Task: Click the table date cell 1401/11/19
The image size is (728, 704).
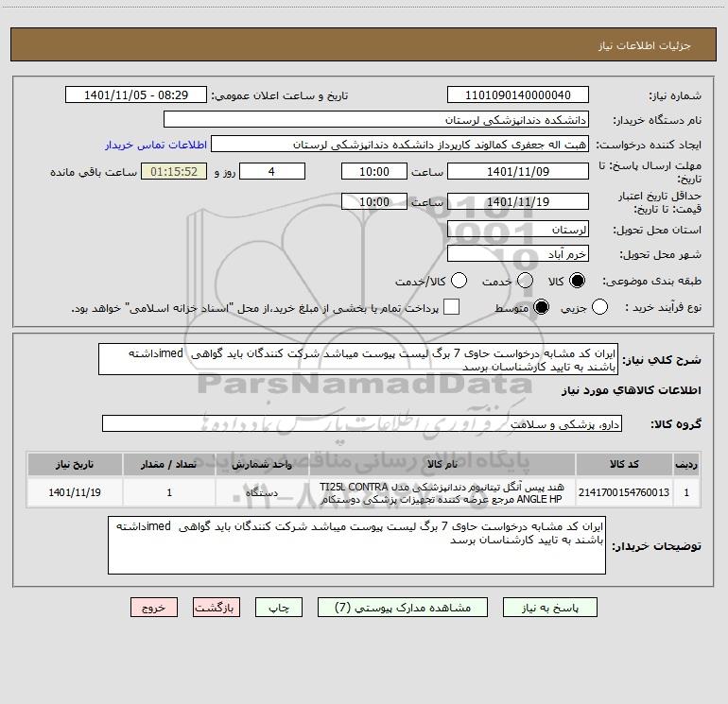Action: coord(75,492)
